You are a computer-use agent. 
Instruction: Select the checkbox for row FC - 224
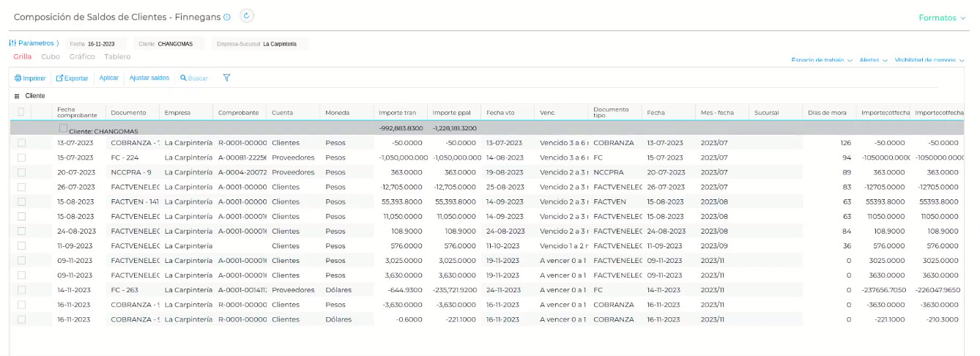tap(21, 157)
